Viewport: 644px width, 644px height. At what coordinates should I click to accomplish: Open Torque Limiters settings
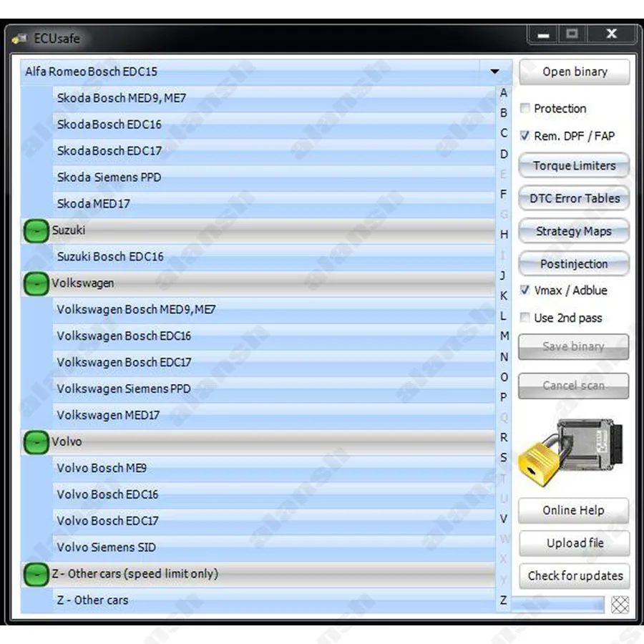pos(574,165)
